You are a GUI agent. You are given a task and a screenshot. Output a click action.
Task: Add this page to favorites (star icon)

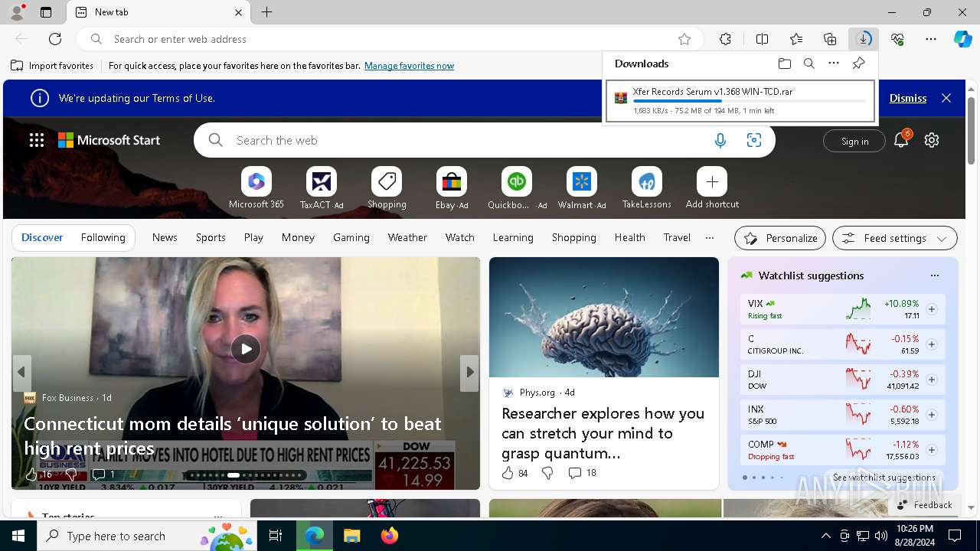coord(684,39)
